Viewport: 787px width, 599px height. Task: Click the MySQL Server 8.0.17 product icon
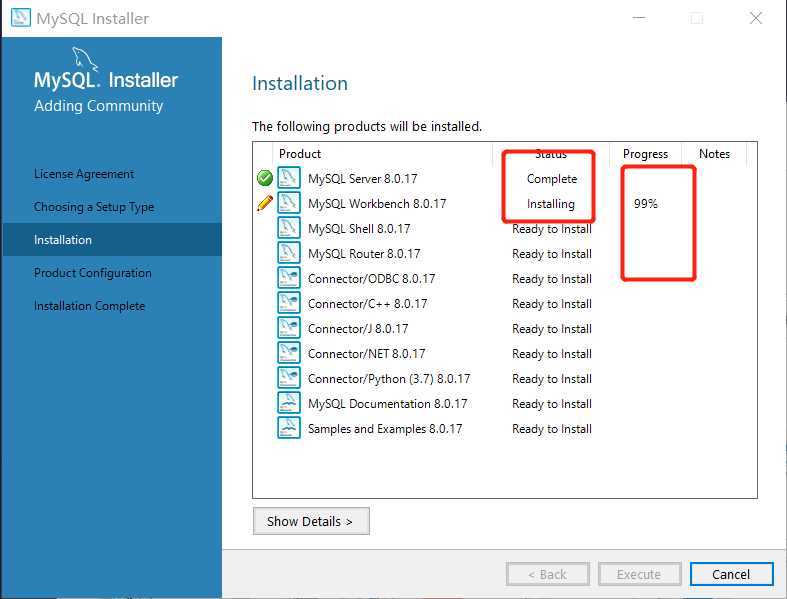[x=289, y=178]
